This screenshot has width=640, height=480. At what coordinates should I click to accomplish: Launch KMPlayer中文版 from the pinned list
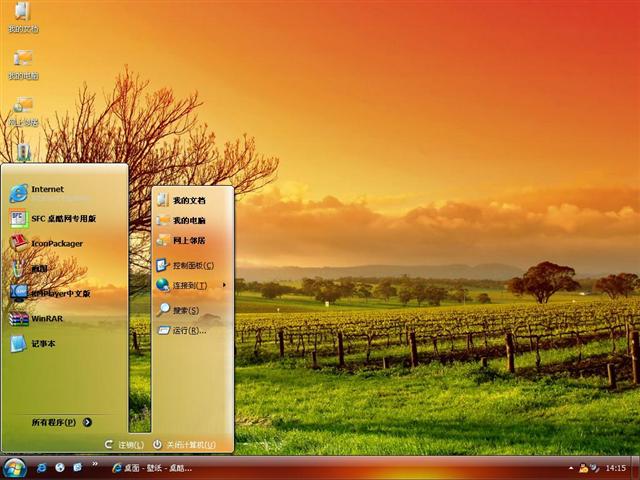click(x=58, y=293)
